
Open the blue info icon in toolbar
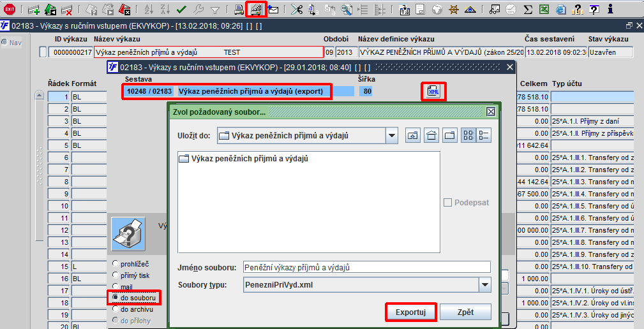pyautogui.click(x=610, y=9)
